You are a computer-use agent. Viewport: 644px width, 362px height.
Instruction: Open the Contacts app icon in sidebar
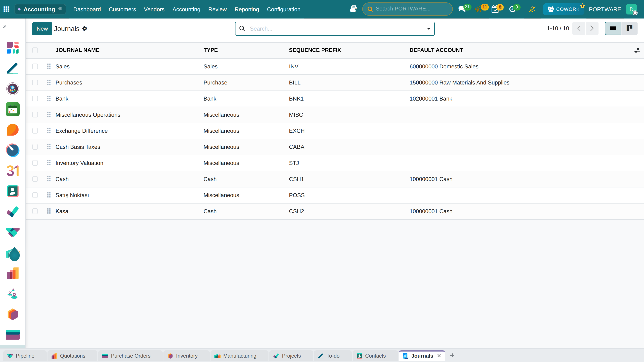point(12,191)
